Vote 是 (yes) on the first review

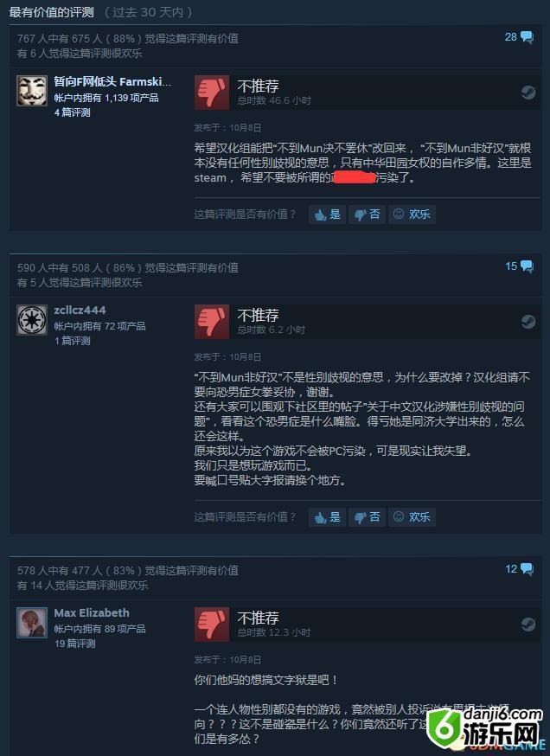pyautogui.click(x=327, y=215)
